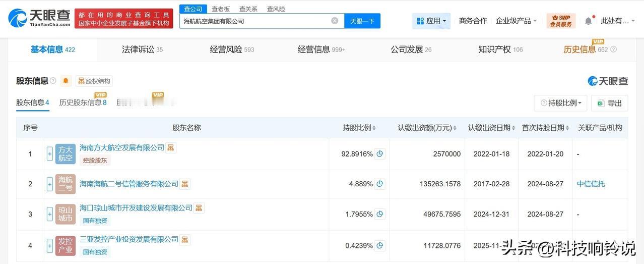Viewport: 644px width, 264px height.
Task: Expand row 4 plus button for 三亚发控产业
Action: pyautogui.click(x=50, y=246)
